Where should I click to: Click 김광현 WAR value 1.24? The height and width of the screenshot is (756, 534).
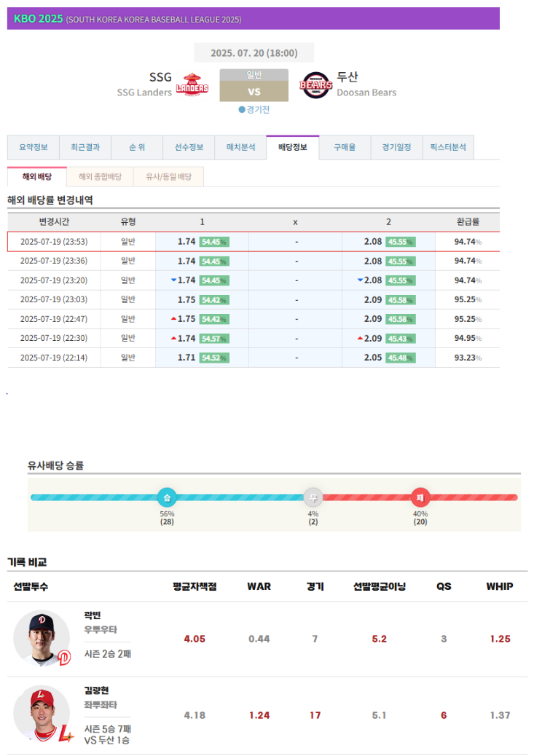point(259,715)
